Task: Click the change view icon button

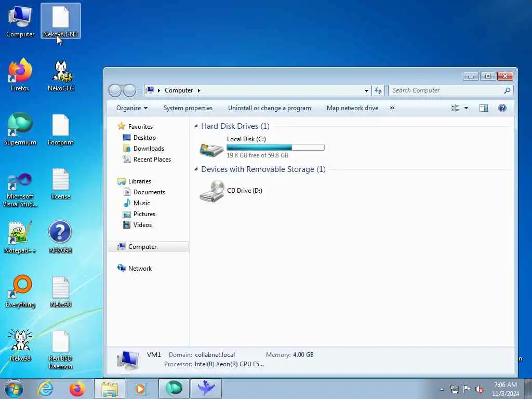Action: click(455, 108)
